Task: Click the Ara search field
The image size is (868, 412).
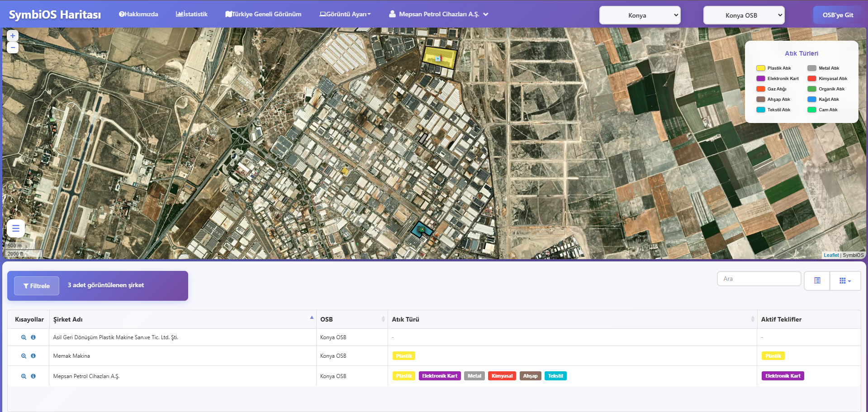Action: pos(759,279)
